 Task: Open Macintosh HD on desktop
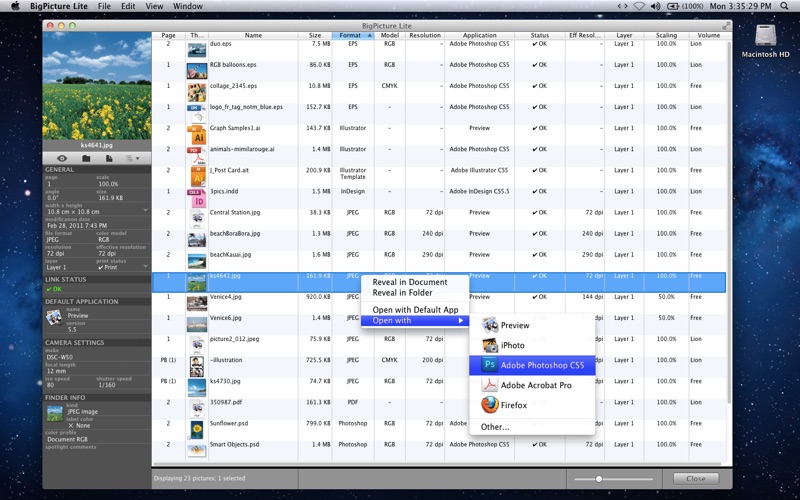point(765,41)
